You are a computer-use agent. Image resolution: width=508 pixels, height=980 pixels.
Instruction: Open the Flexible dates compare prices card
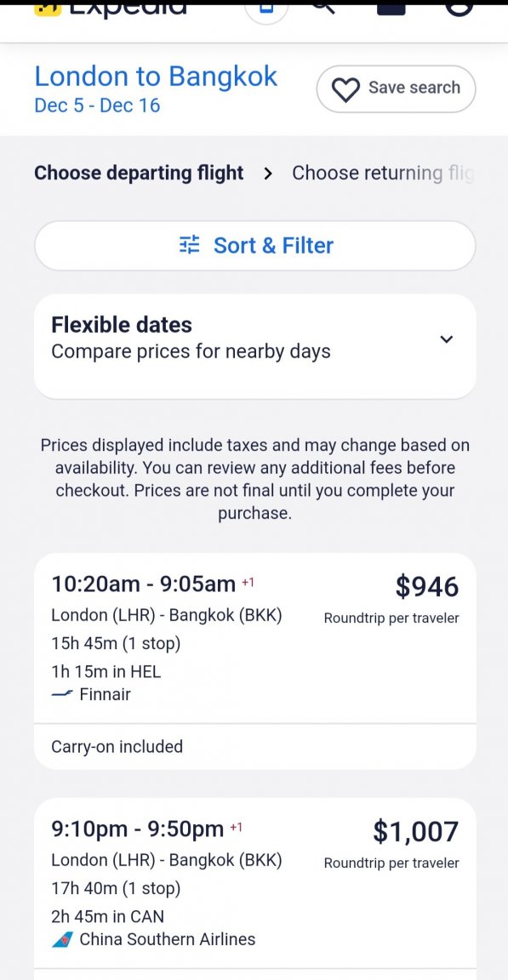255,346
